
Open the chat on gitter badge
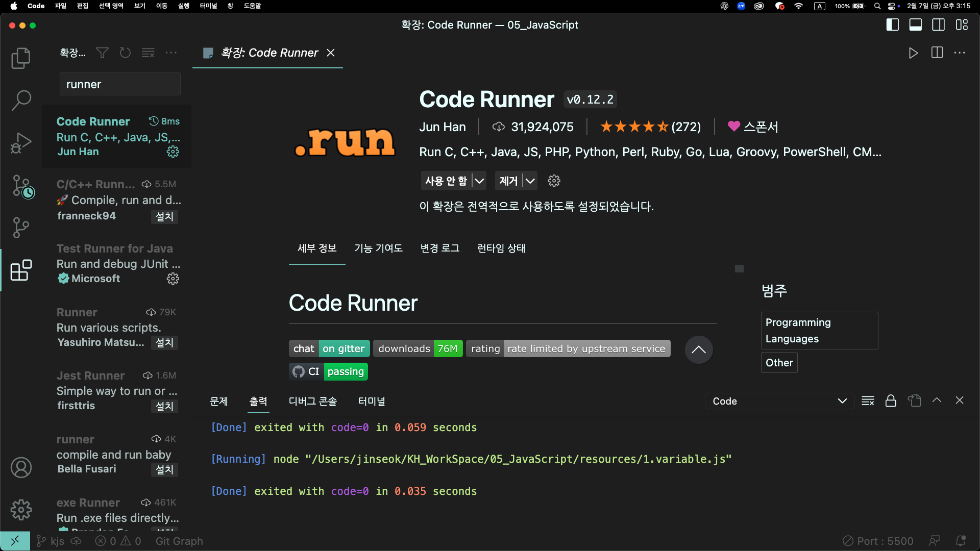coord(329,348)
